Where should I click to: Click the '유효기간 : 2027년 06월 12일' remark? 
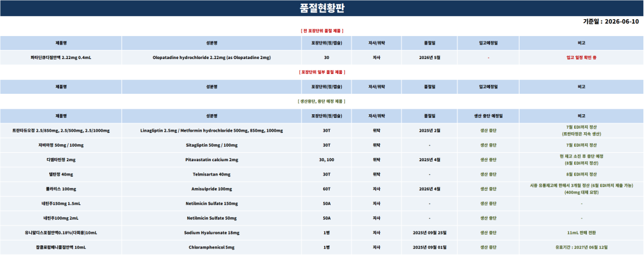[x=581, y=248]
